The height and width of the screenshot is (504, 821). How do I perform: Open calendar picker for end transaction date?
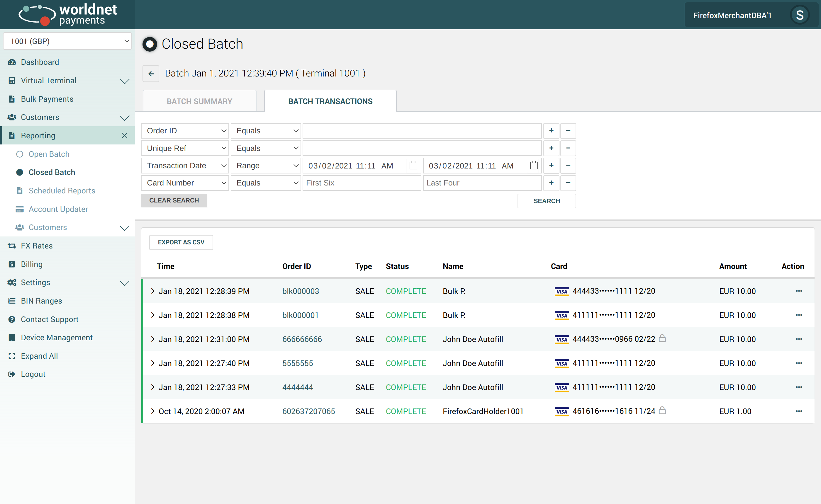click(x=533, y=165)
